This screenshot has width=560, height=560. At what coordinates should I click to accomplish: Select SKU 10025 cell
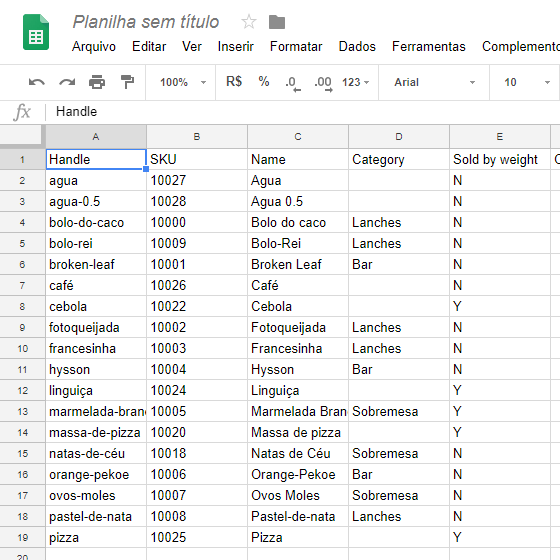[197, 538]
